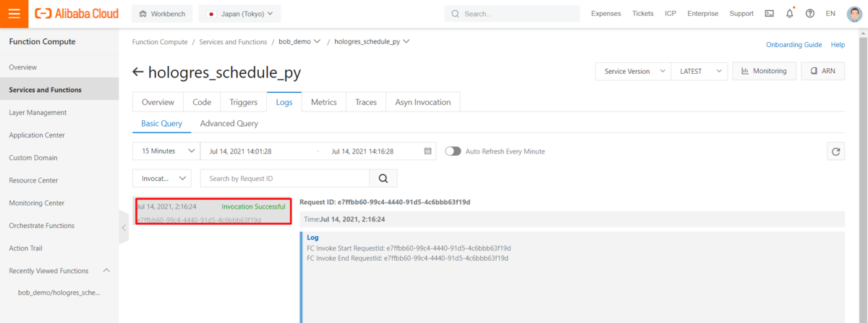Expand the hologres_schedule_py breadcrumb dropdown

pyautogui.click(x=406, y=42)
